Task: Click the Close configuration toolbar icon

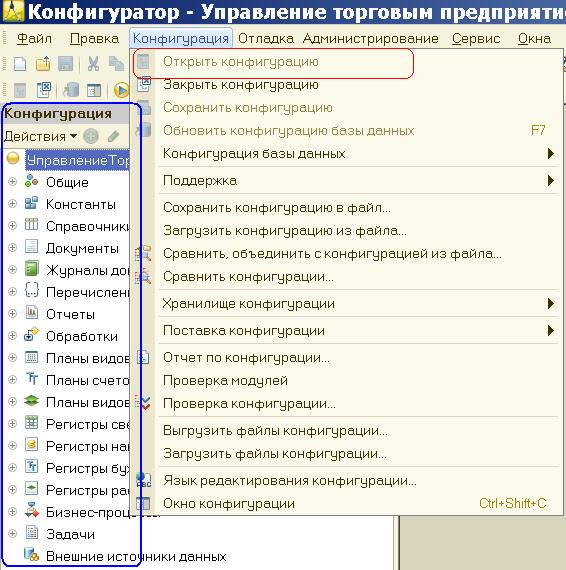Action: 43,90
